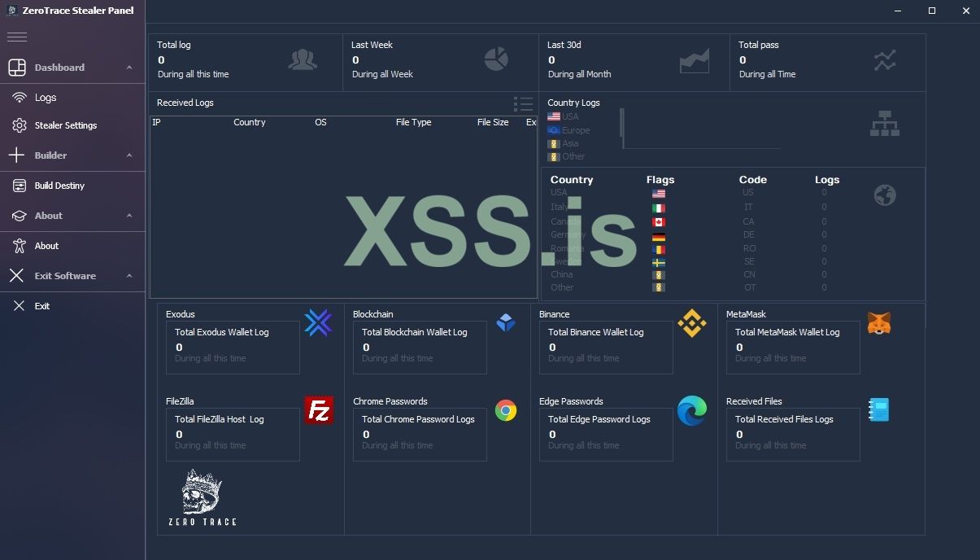The width and height of the screenshot is (980, 560).
Task: Click the Builder plus icon
Action: click(x=17, y=155)
